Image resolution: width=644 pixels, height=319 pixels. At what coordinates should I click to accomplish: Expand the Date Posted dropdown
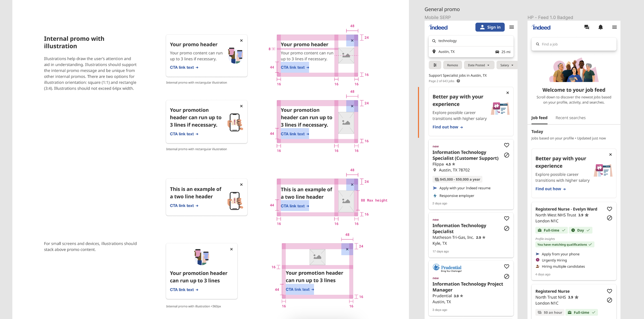coord(479,65)
